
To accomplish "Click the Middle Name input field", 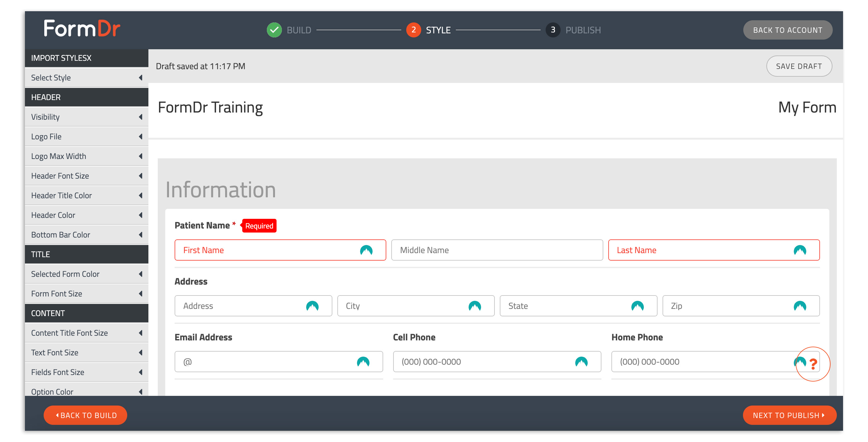I will [497, 250].
